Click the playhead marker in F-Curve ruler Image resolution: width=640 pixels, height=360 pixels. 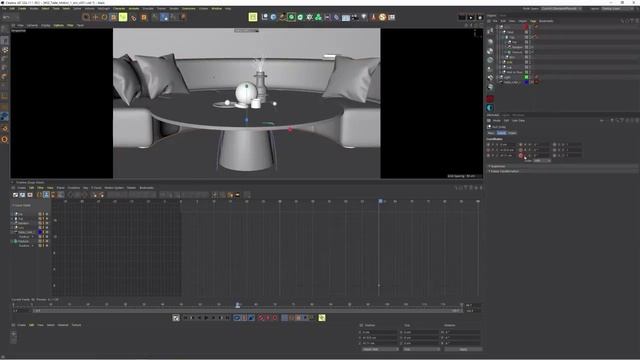point(380,201)
